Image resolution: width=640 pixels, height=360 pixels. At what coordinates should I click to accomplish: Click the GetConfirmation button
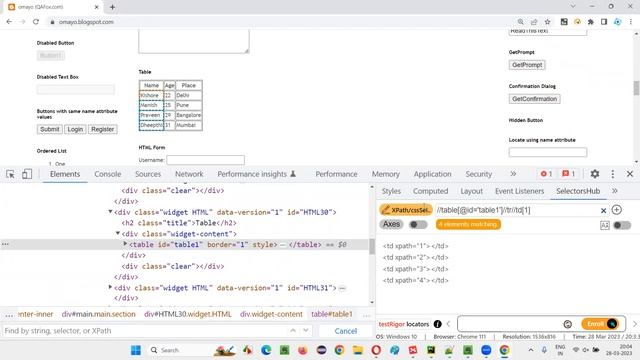[x=534, y=99]
